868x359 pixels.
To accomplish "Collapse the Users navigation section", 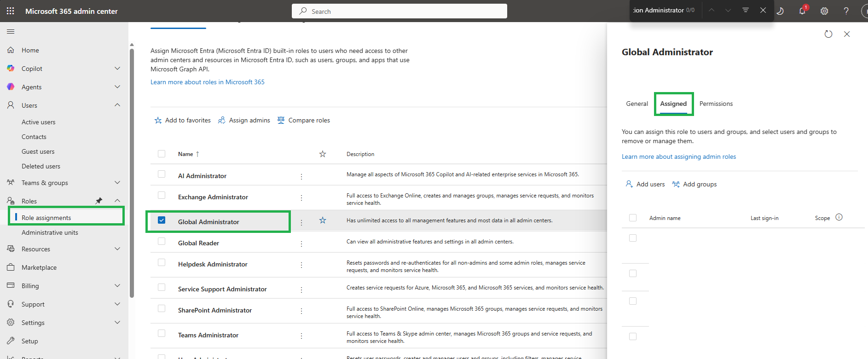I will pyautogui.click(x=117, y=105).
